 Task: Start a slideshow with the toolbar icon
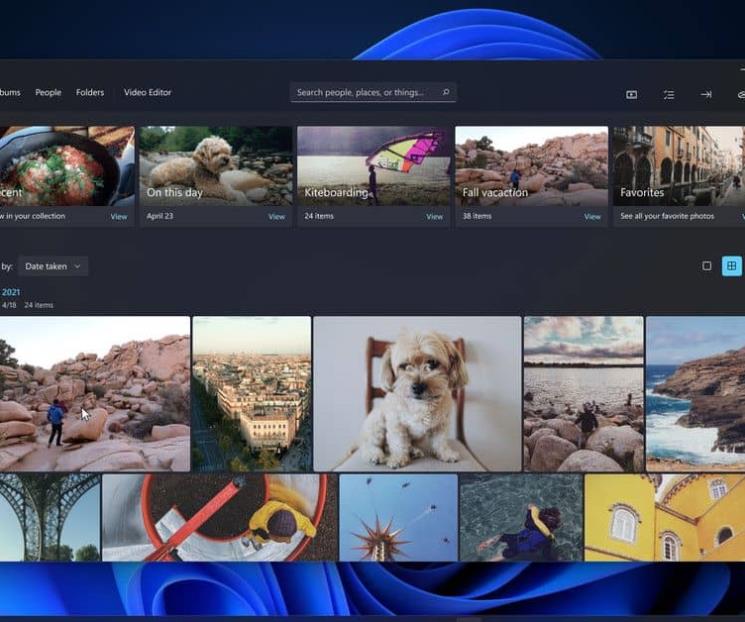click(631, 95)
